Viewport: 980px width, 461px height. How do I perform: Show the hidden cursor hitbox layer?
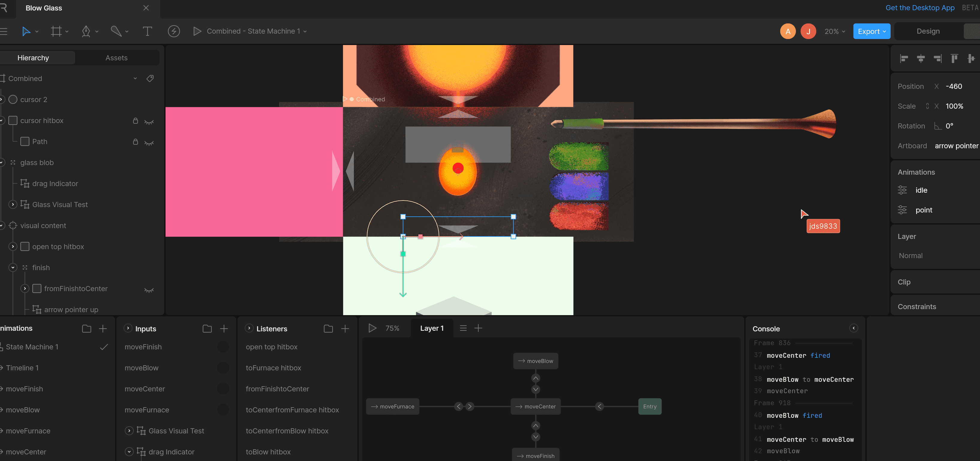[x=149, y=122]
